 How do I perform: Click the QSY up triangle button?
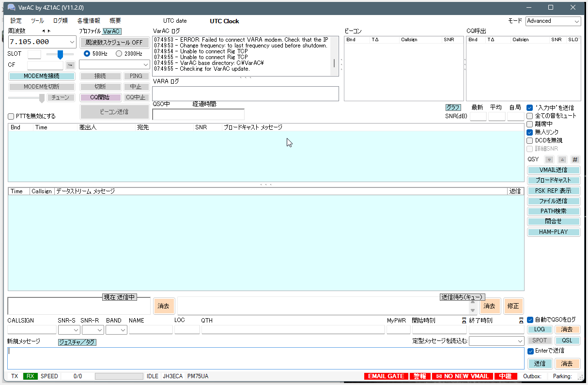point(562,160)
